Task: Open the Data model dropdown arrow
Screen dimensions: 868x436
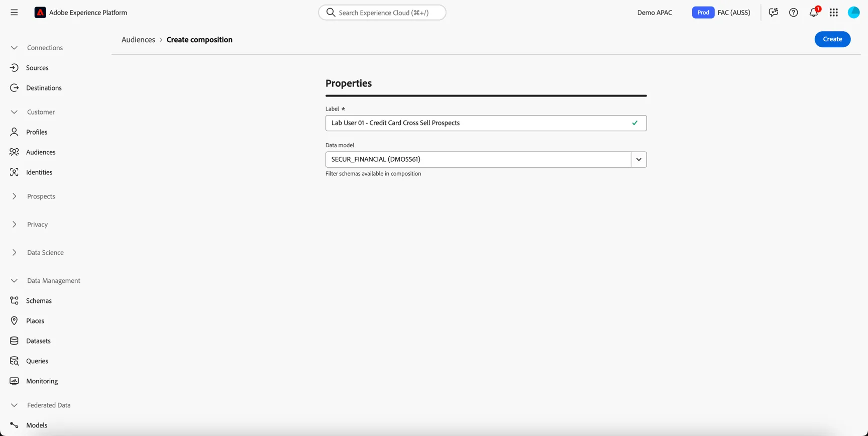Action: [x=639, y=160]
